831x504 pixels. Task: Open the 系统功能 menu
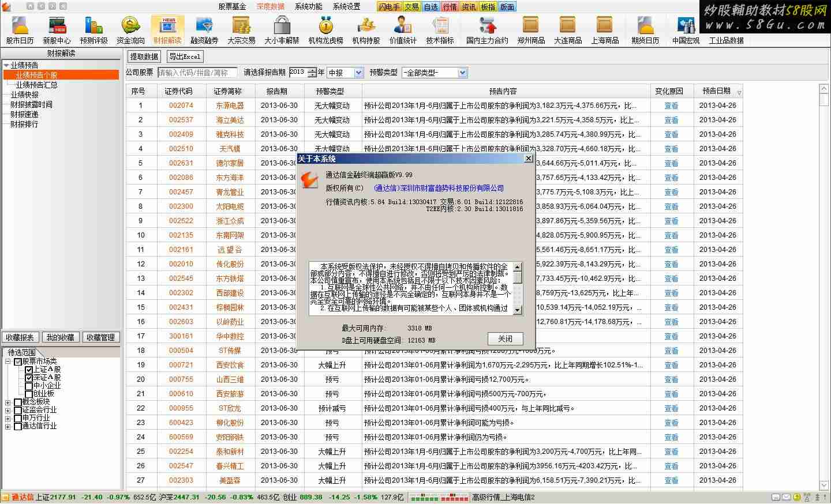(x=309, y=7)
